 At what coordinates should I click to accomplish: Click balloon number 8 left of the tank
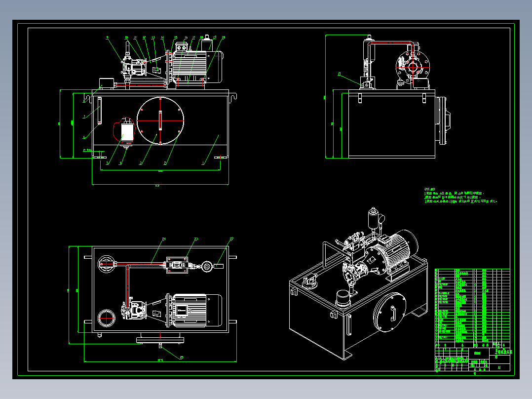coord(84,101)
